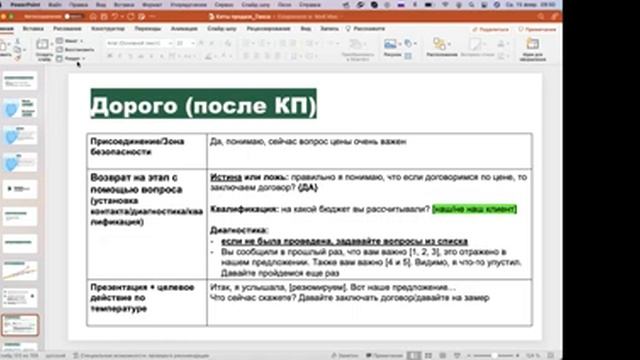Click the Создать слайд button

tap(43, 50)
